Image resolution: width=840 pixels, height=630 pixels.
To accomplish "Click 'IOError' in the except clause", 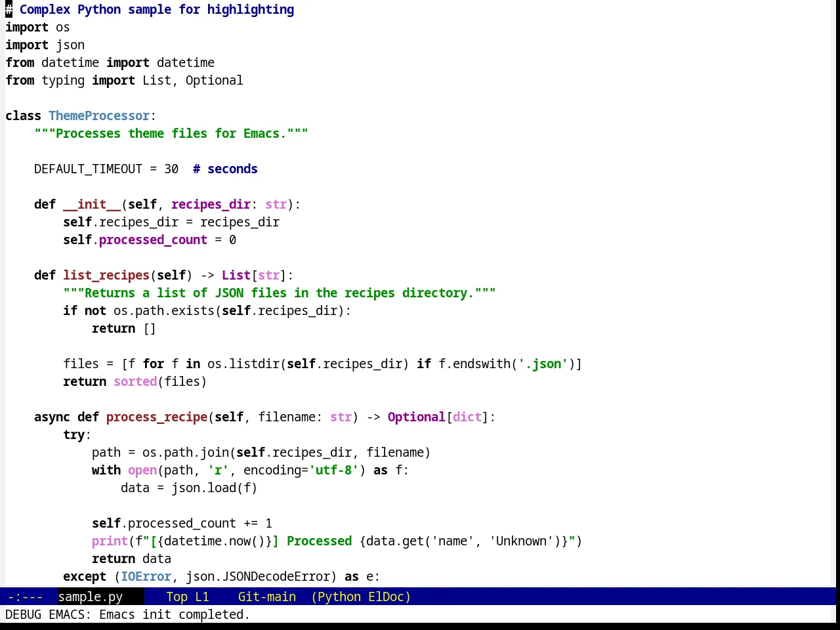I will [146, 576].
